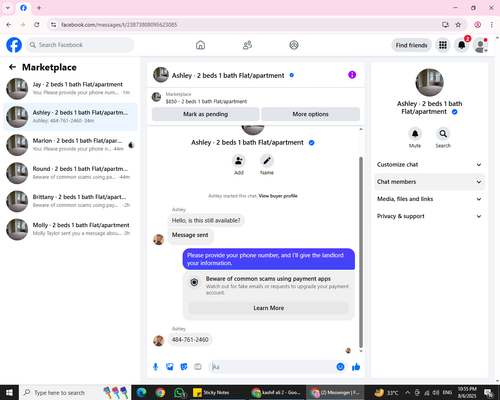The image size is (500, 400).
Task: Open the account profile avatar menu
Action: 481,45
